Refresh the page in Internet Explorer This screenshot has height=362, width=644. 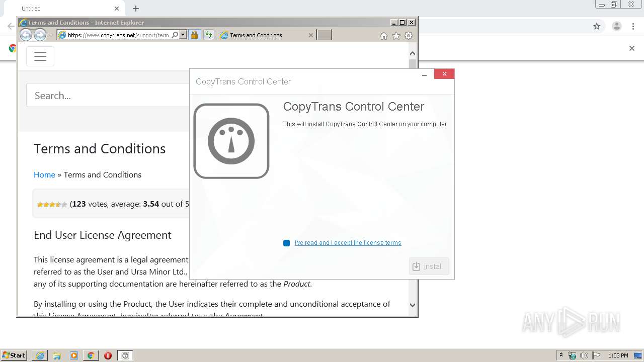pyautogui.click(x=208, y=35)
